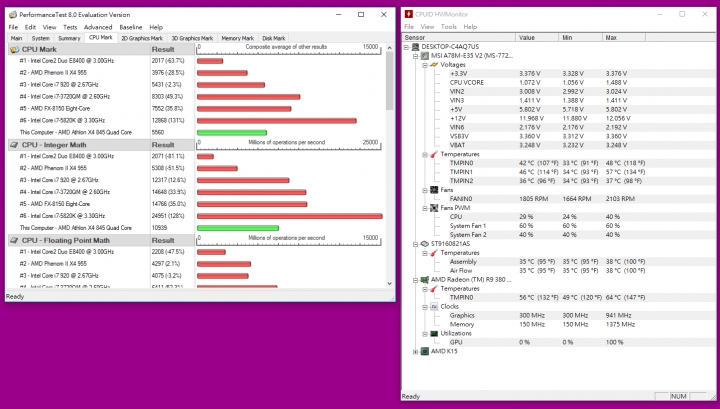Collapse the motherboard Temperatures group
The image size is (720, 409).
(x=425, y=155)
